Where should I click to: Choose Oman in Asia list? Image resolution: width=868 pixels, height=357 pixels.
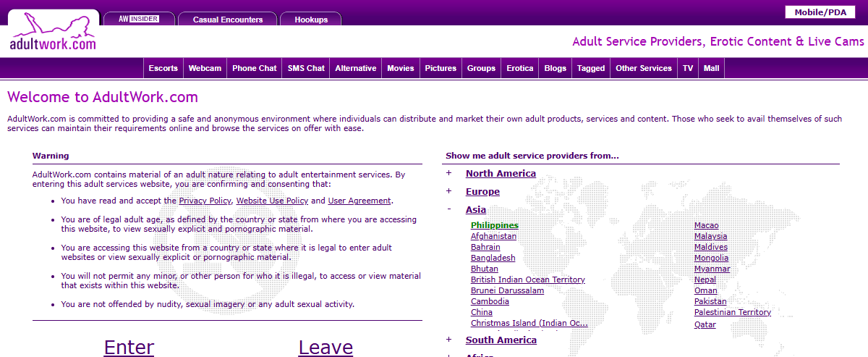pos(706,290)
